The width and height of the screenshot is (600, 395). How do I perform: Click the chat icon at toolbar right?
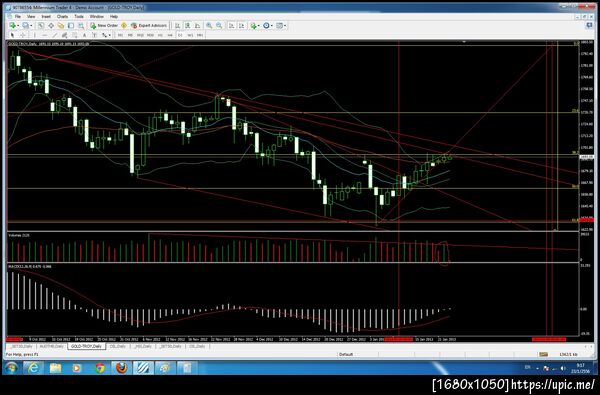point(589,25)
